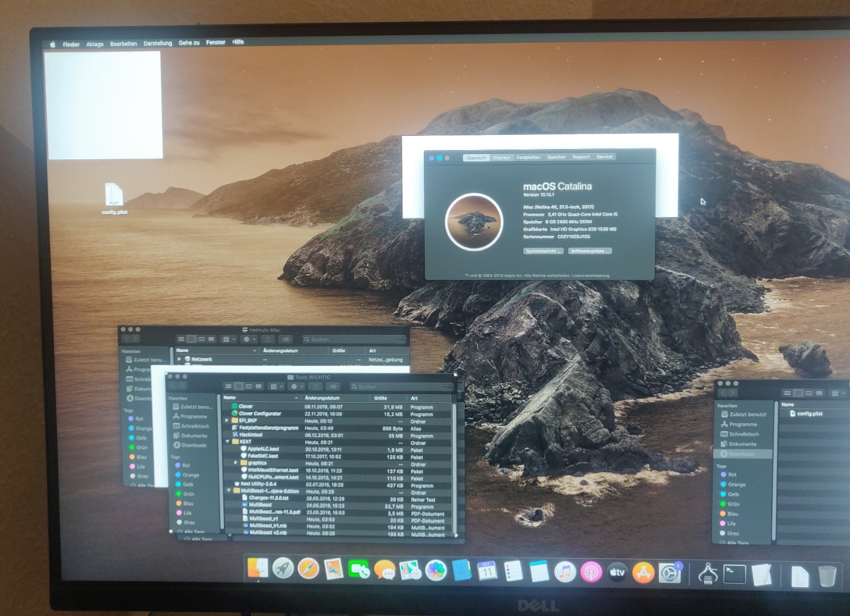850x616 pixels.
Task: Open Notes from the Dock
Action: point(539,571)
